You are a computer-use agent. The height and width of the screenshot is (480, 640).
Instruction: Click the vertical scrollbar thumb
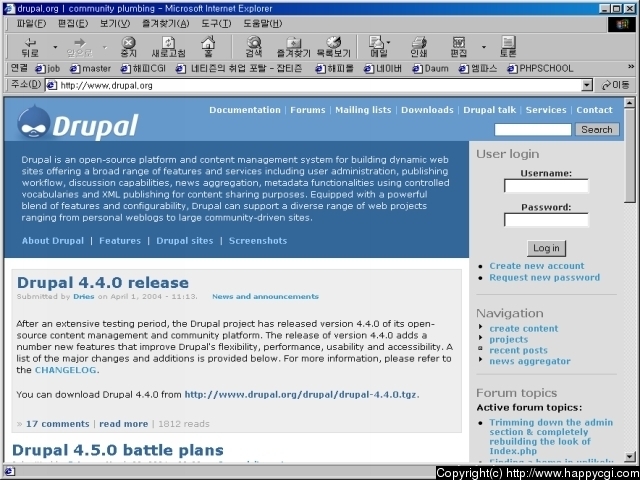tap(630, 155)
